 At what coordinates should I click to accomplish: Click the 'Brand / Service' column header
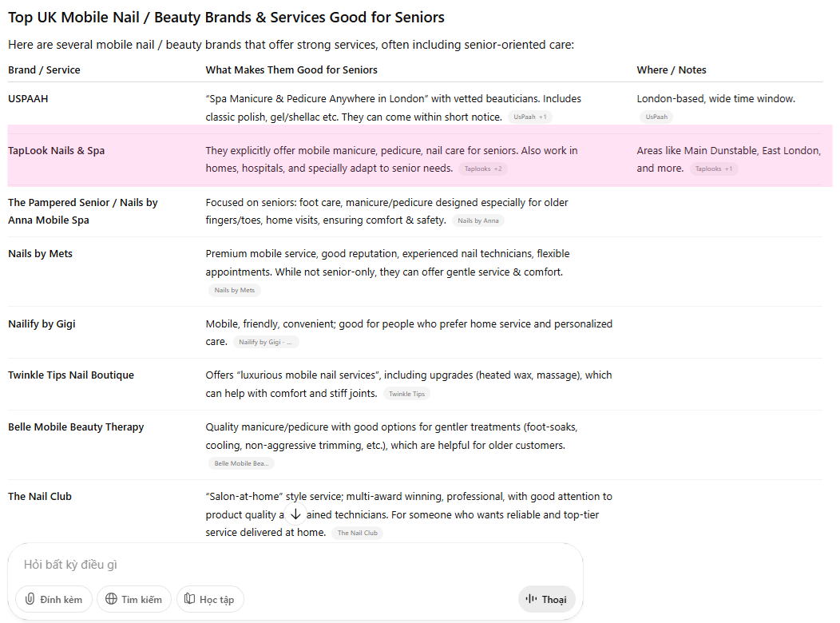[45, 70]
